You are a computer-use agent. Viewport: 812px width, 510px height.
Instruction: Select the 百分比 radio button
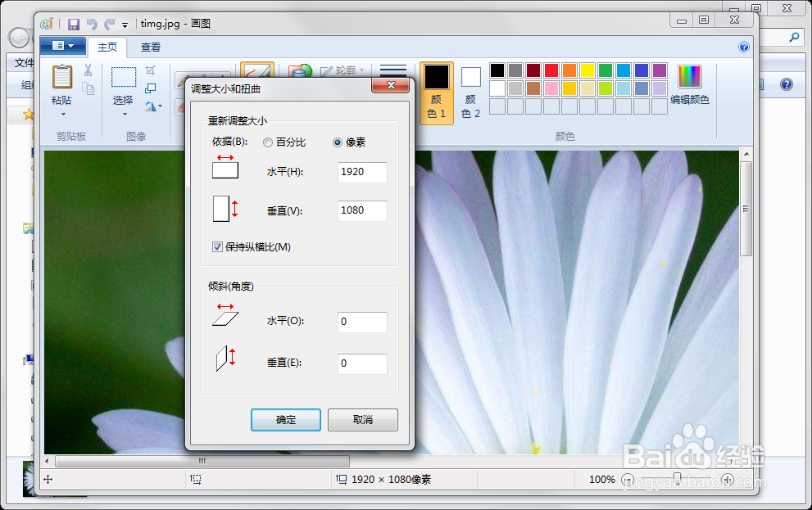tap(268, 142)
